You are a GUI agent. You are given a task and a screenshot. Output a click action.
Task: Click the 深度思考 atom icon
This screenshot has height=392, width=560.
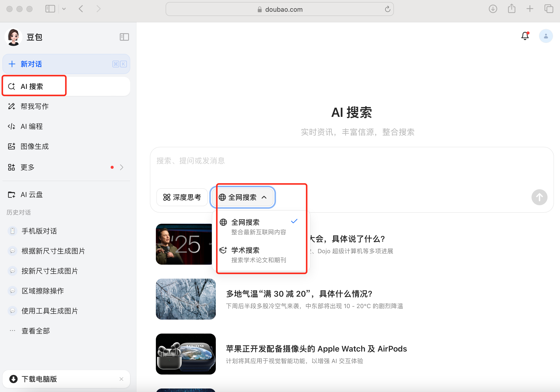coord(167,197)
